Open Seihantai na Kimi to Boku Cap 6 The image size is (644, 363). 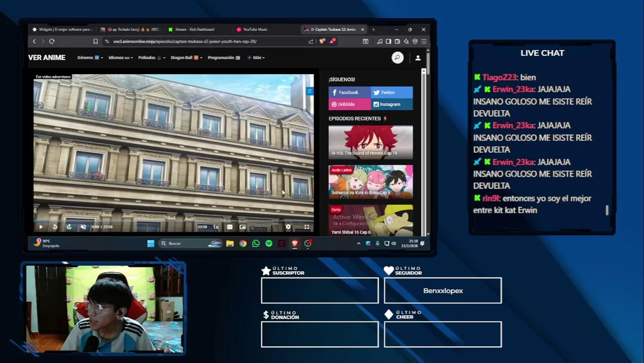click(x=370, y=181)
